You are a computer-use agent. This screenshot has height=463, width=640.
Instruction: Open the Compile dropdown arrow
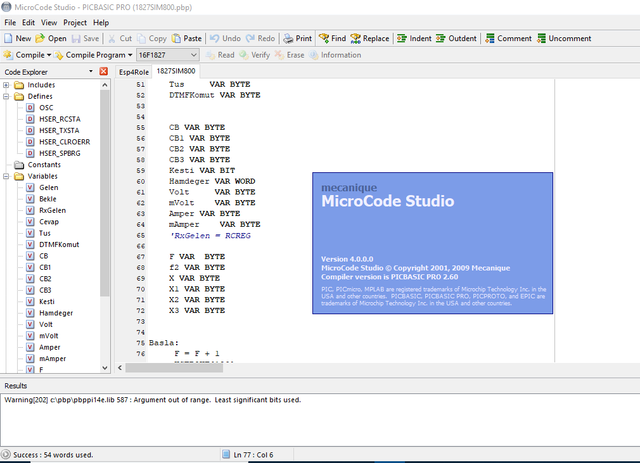click(49, 55)
